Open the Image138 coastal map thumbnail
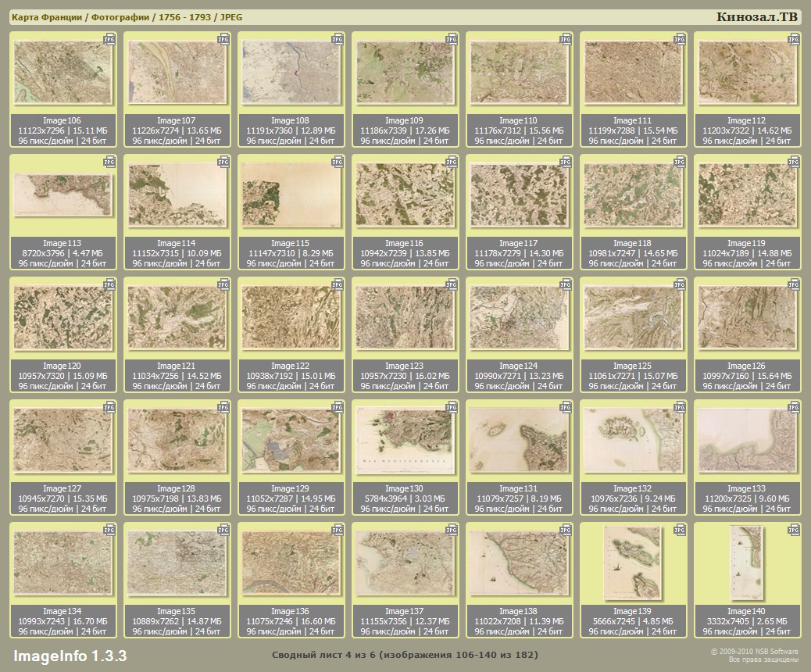The height and width of the screenshot is (672, 811). point(519,564)
